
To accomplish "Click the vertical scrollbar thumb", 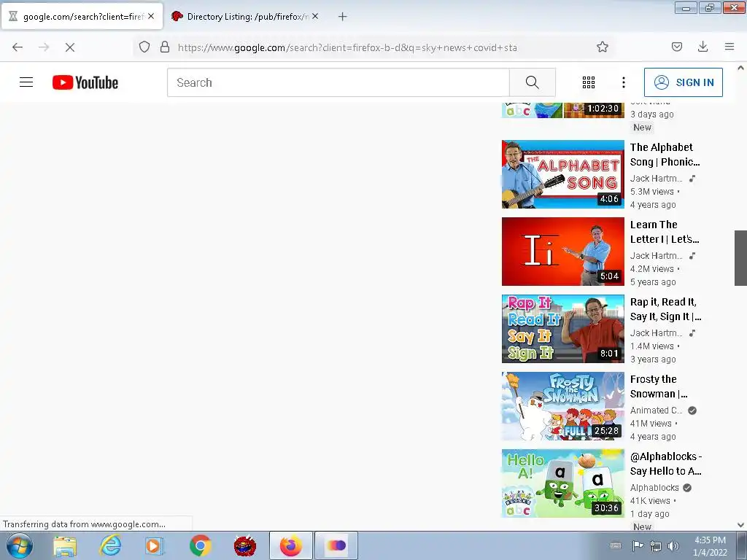I will click(x=740, y=258).
